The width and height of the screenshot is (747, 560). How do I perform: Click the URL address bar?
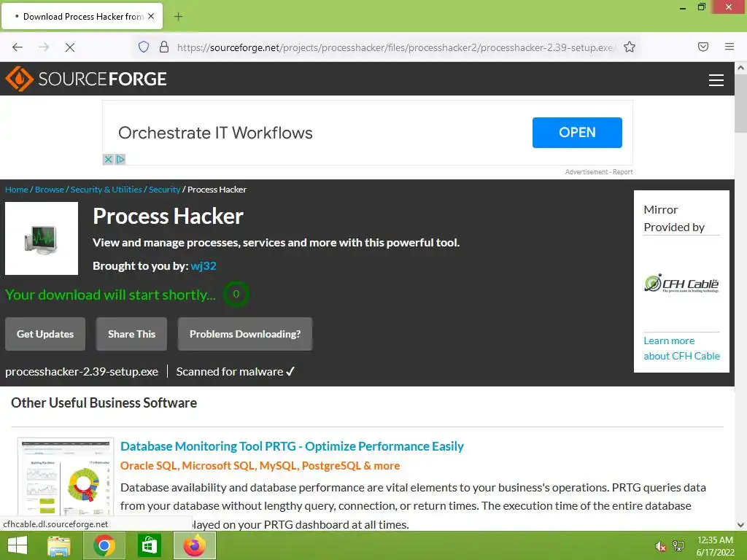[x=395, y=47]
